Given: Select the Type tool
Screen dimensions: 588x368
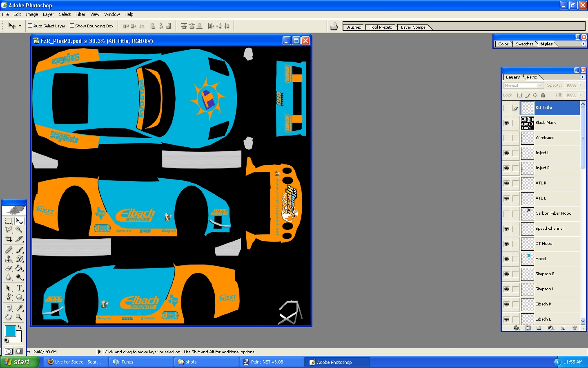Looking at the screenshot, I should tap(19, 288).
